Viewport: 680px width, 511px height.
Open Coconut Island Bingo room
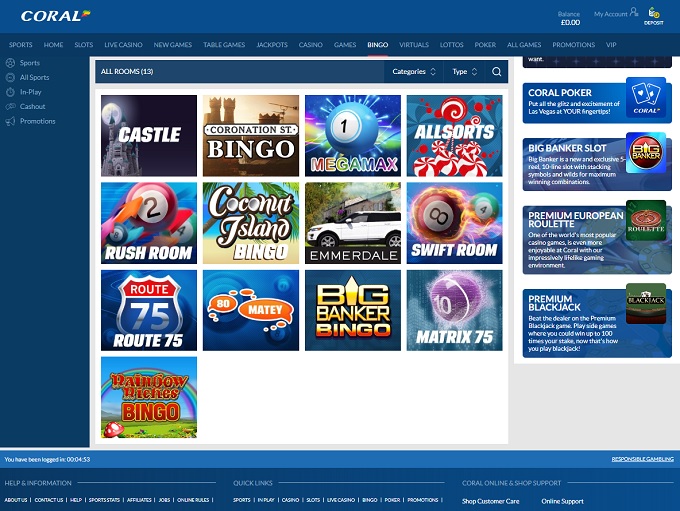click(x=251, y=223)
